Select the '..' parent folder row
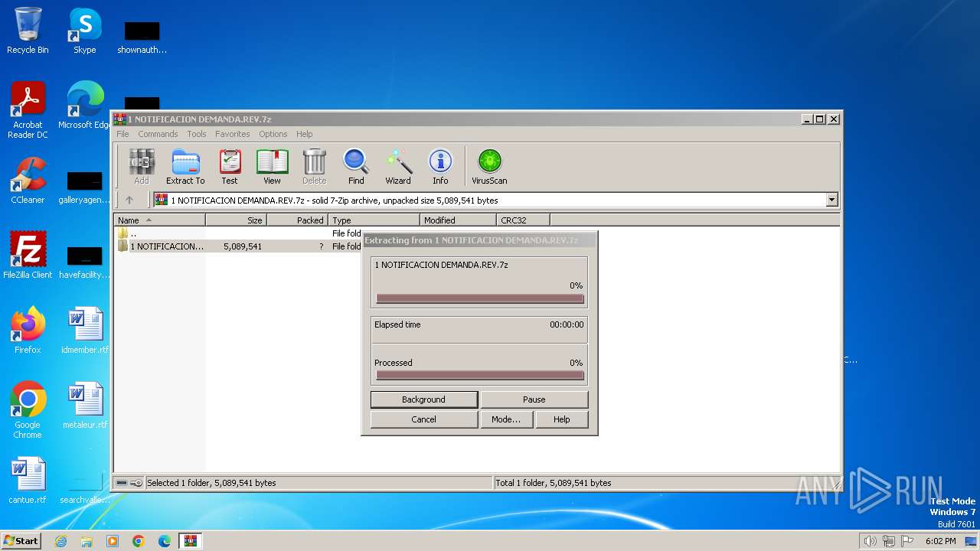The width and height of the screenshot is (980, 551). pos(237,233)
